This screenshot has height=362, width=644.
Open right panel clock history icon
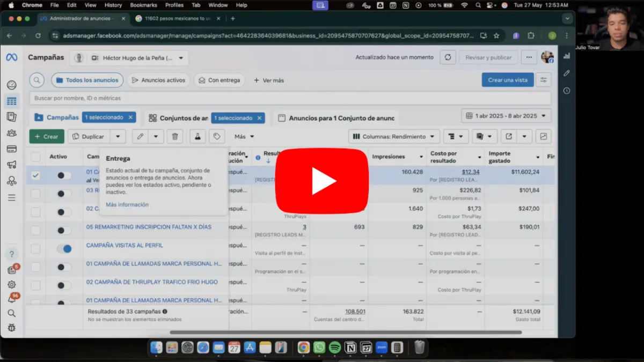pyautogui.click(x=566, y=91)
